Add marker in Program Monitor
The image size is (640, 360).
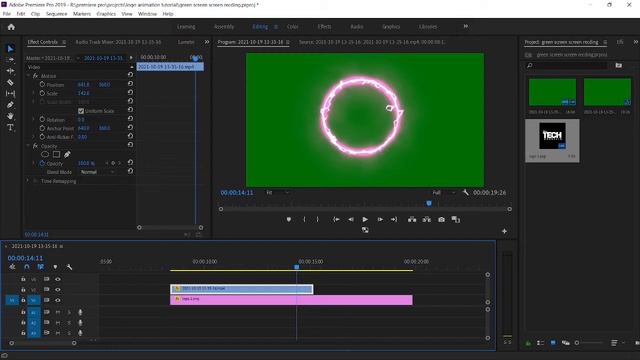coord(289,220)
